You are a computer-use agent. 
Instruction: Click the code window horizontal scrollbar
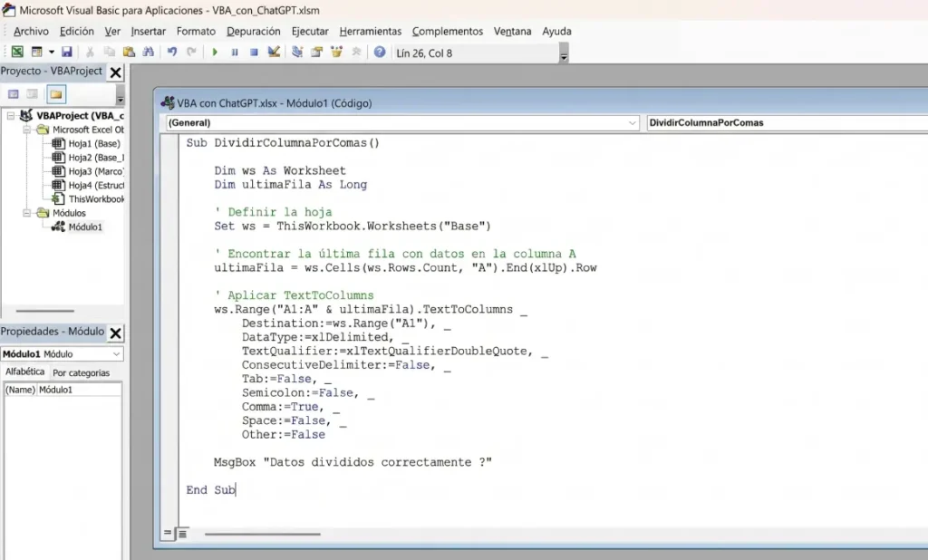[x=262, y=534]
